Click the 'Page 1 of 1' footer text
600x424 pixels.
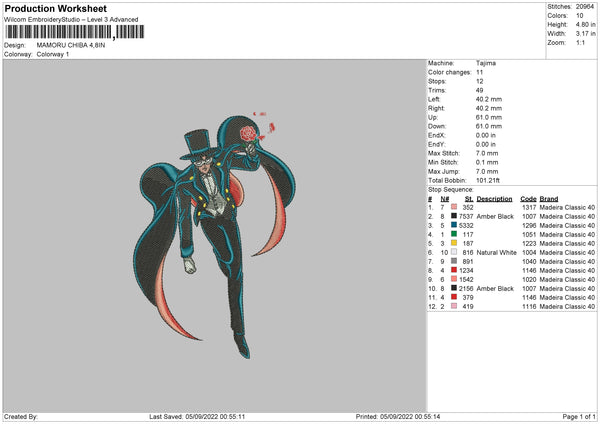(x=579, y=417)
